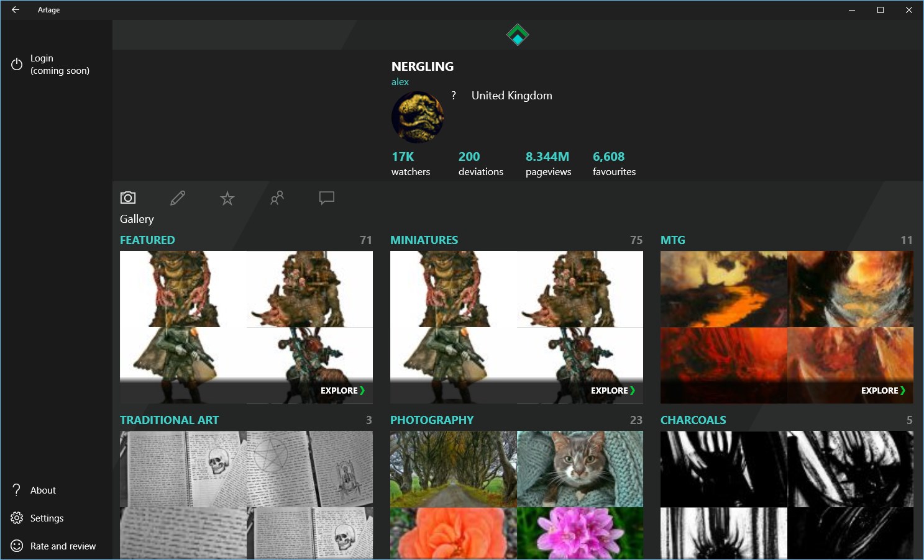Click the back arrow in the title bar
Image resolution: width=924 pixels, height=560 pixels.
pyautogui.click(x=15, y=9)
